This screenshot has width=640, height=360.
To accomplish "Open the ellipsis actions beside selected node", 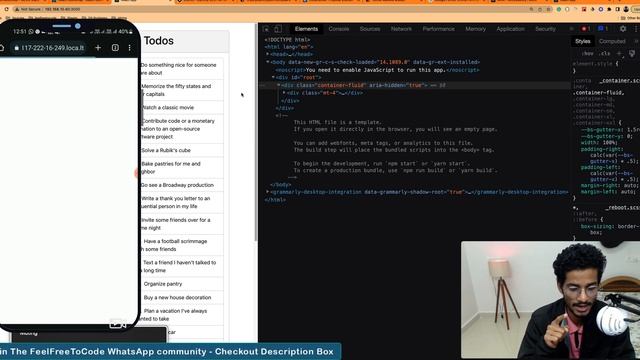I will click(x=262, y=85).
